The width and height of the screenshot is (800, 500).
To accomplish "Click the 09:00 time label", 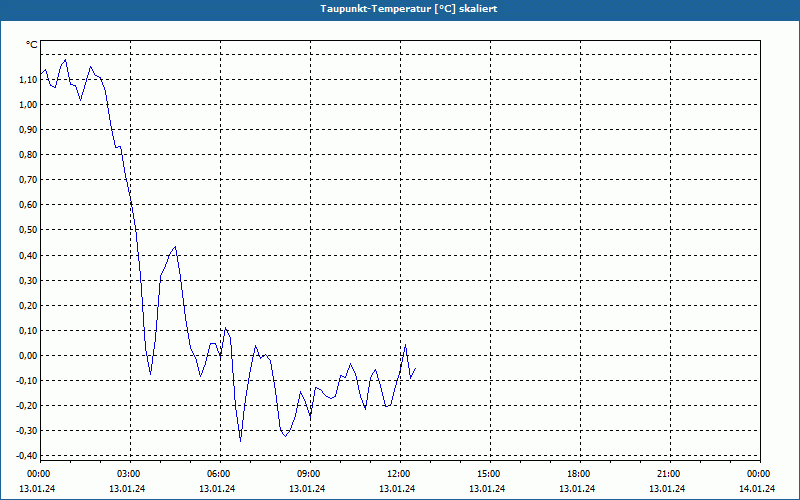I will pos(310,474).
